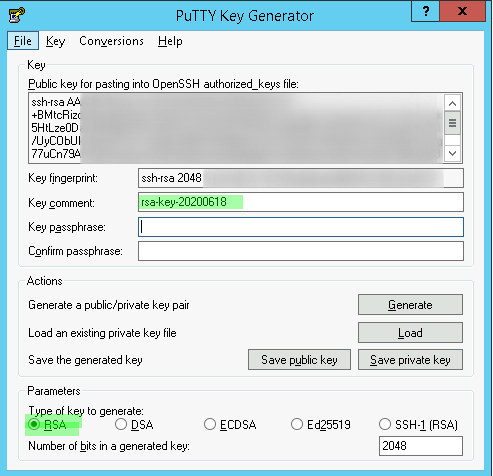The width and height of the screenshot is (493, 476).
Task: Click Load to open existing private key
Action: click(x=410, y=332)
